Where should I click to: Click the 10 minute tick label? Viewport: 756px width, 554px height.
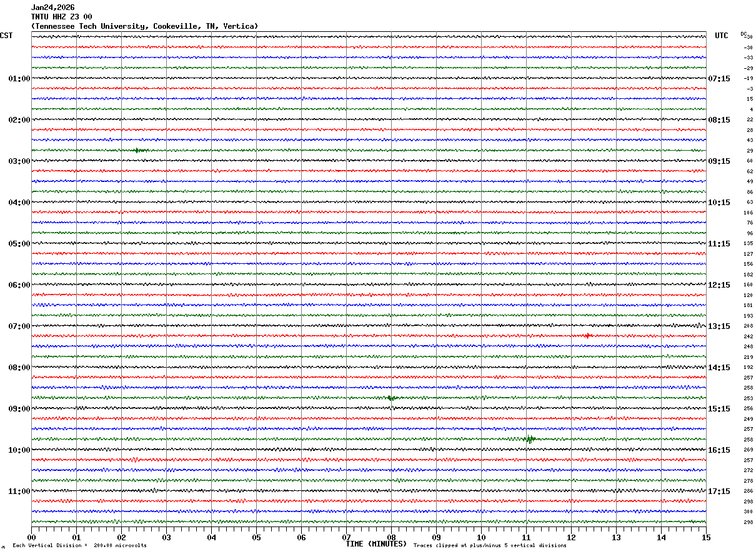click(481, 537)
